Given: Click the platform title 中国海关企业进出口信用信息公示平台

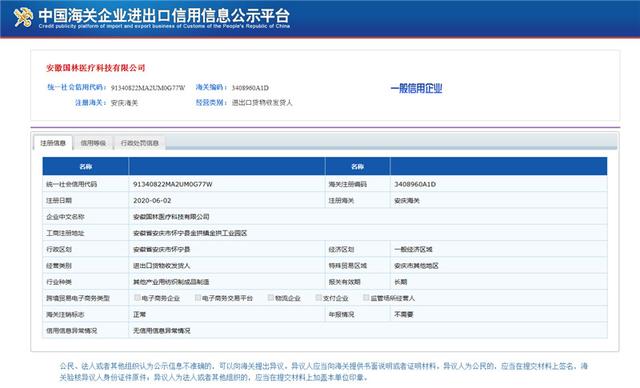Looking at the screenshot, I should 164,16.
